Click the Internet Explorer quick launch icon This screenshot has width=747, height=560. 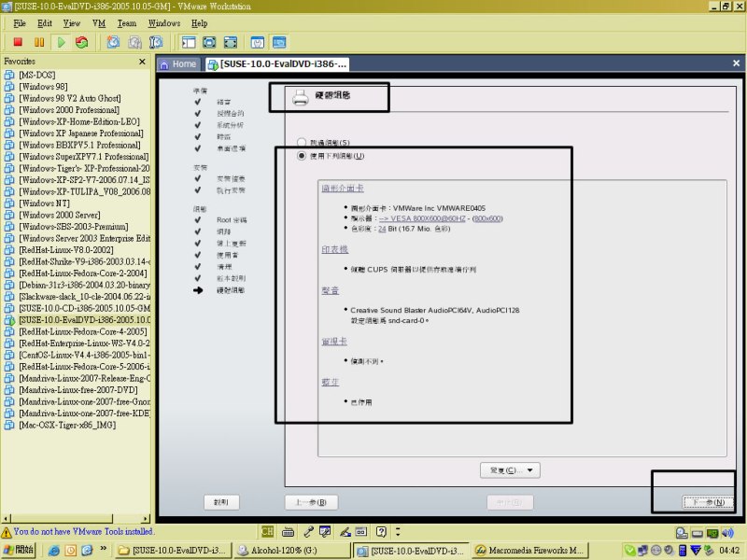[54, 551]
